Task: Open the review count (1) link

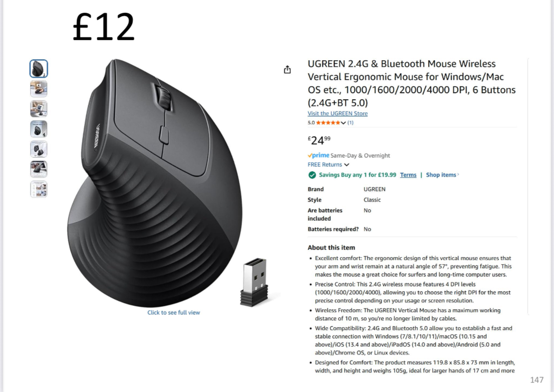Action: (x=350, y=123)
